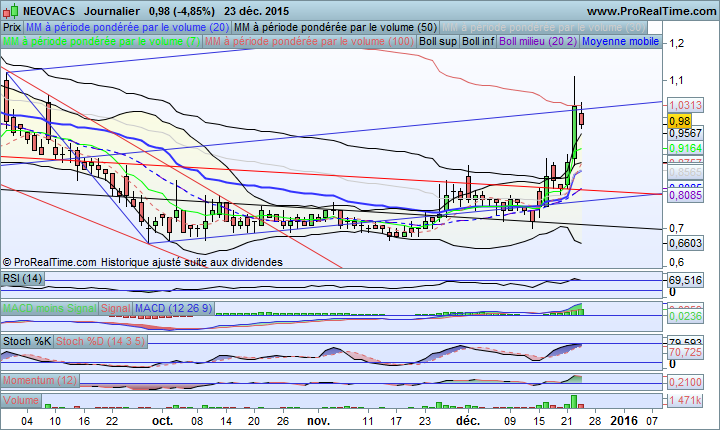Screen dimensions: 720x430
Task: Click the 1,0313 price axis tag
Action: click(x=685, y=105)
